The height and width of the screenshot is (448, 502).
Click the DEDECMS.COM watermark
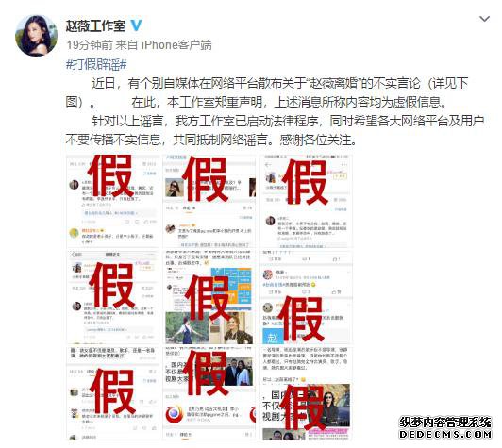445,434
